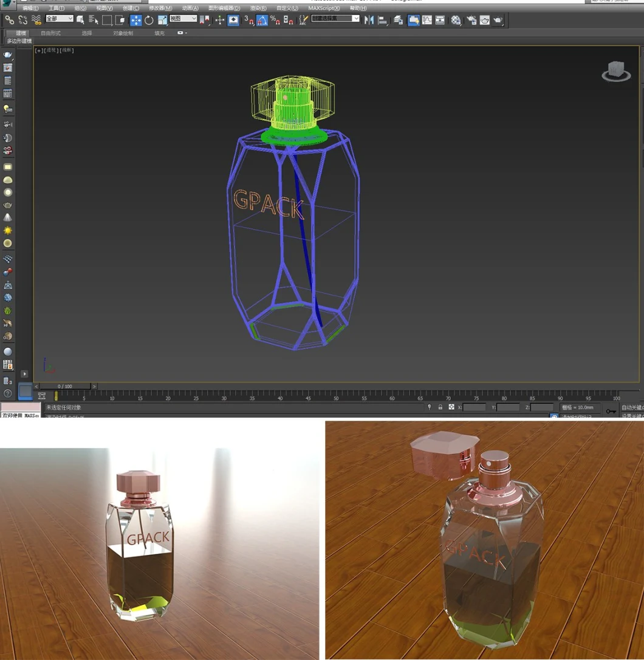Activate the Select and Scale tool
The height and width of the screenshot is (660, 644).
coord(162,20)
